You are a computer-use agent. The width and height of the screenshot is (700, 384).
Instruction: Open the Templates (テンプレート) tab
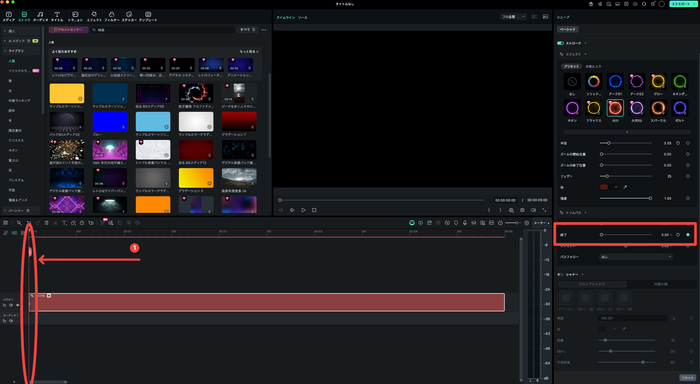pyautogui.click(x=148, y=17)
